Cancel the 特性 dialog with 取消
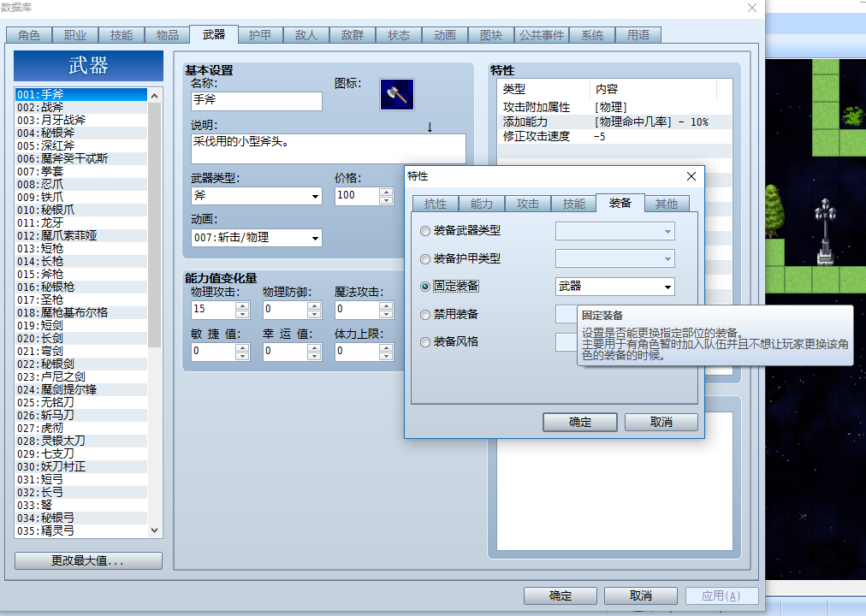This screenshot has height=616, width=866. (x=661, y=423)
